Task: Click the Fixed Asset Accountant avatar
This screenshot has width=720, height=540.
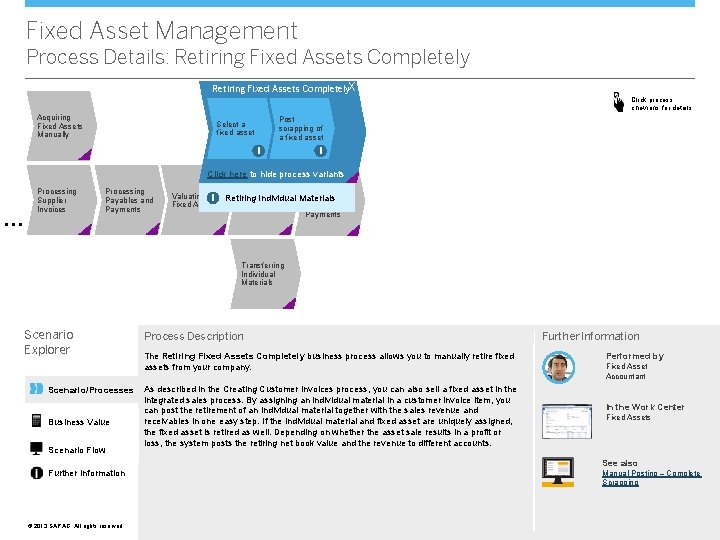Action: click(x=558, y=367)
